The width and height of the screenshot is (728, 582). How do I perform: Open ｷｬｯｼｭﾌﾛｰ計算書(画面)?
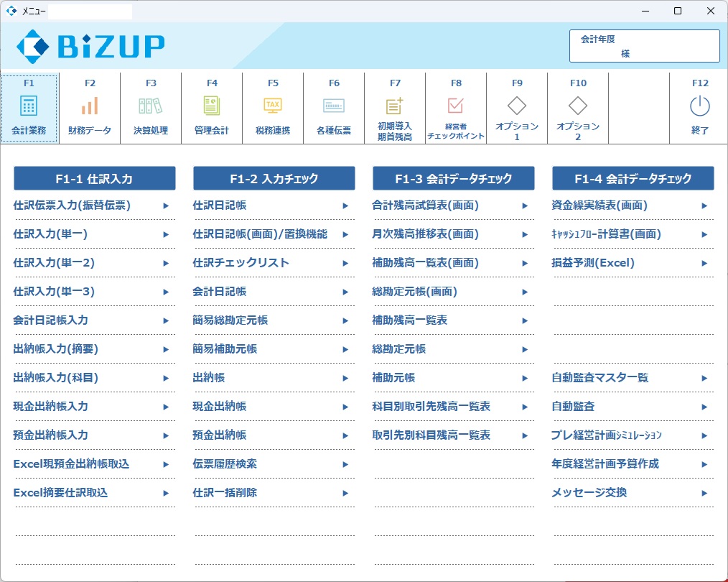click(607, 234)
